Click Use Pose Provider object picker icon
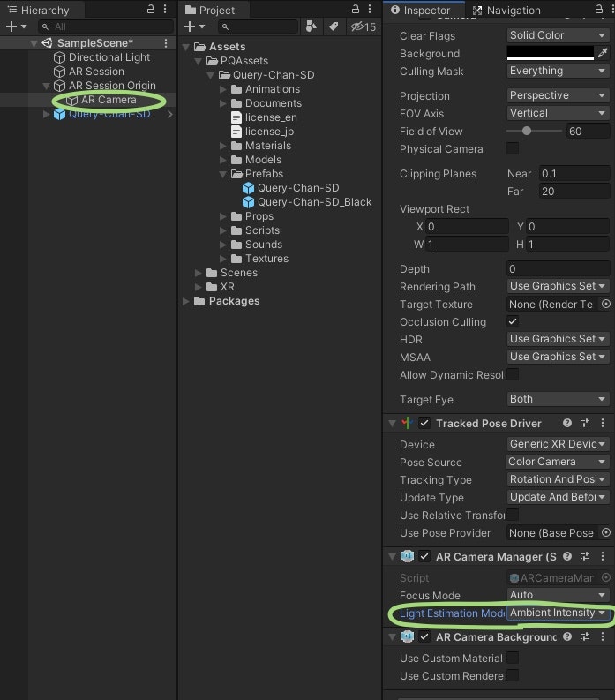615x700 pixels. 605,532
